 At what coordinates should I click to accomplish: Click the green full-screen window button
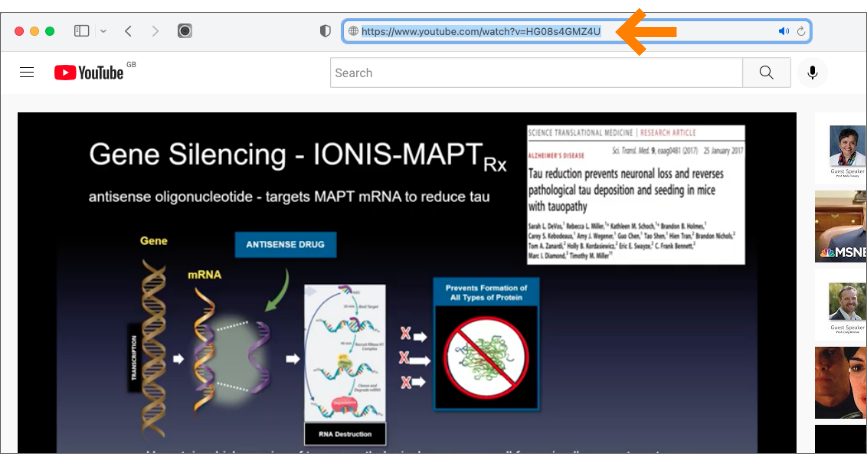[x=50, y=31]
